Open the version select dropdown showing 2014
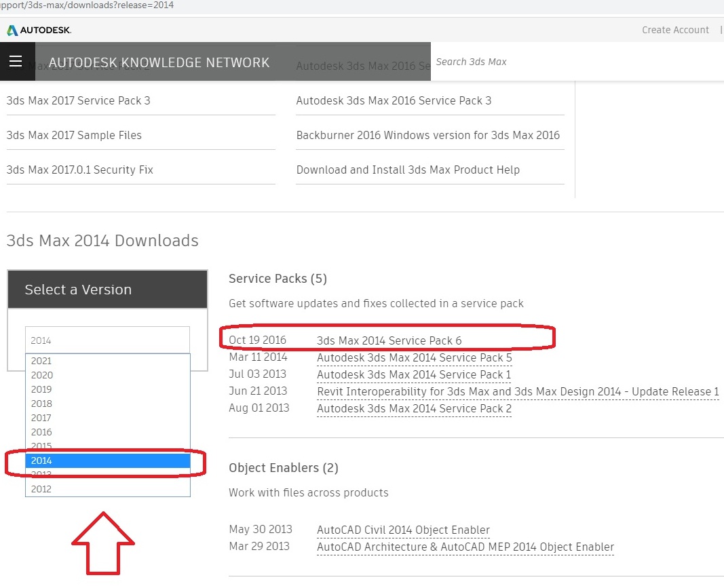Viewport: 724px width, 588px height. point(108,340)
